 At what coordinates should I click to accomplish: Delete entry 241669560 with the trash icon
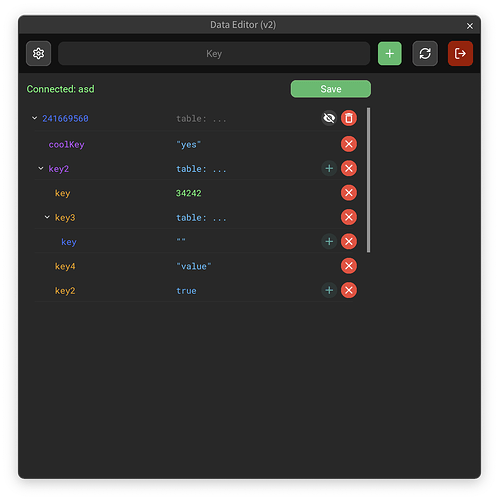tap(349, 118)
